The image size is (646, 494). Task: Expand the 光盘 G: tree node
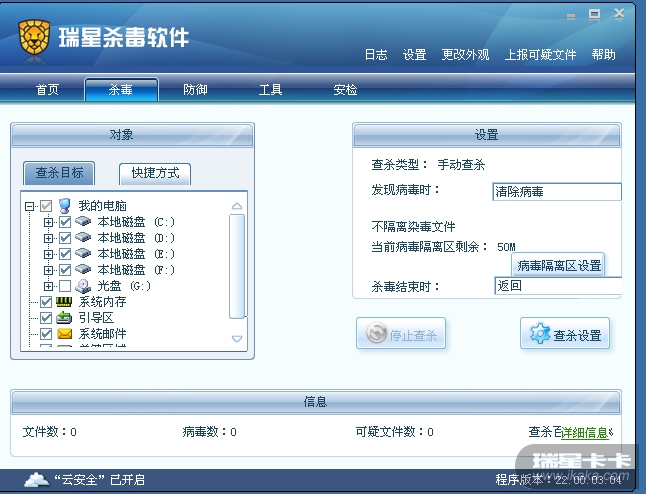pyautogui.click(x=48, y=286)
